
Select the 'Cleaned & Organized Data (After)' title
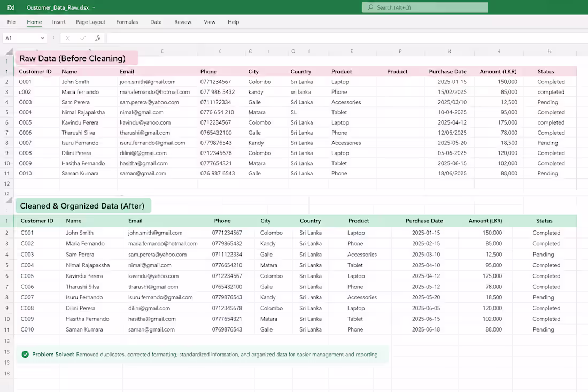point(82,206)
